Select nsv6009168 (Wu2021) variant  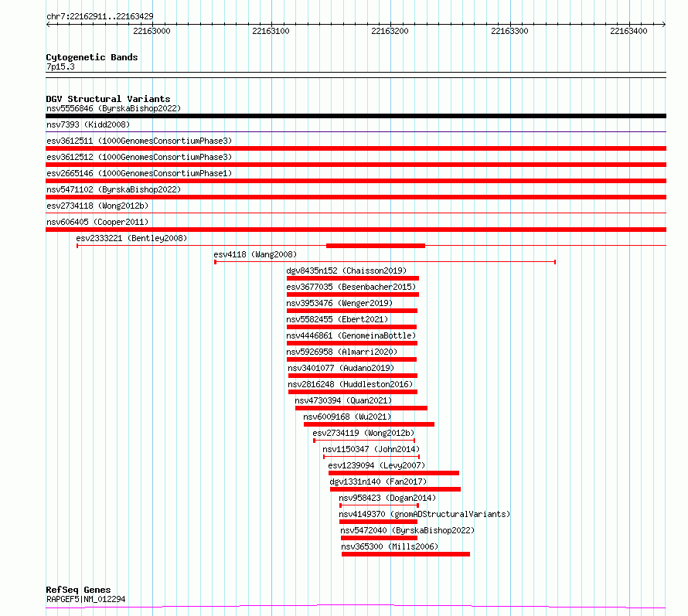coord(347,417)
